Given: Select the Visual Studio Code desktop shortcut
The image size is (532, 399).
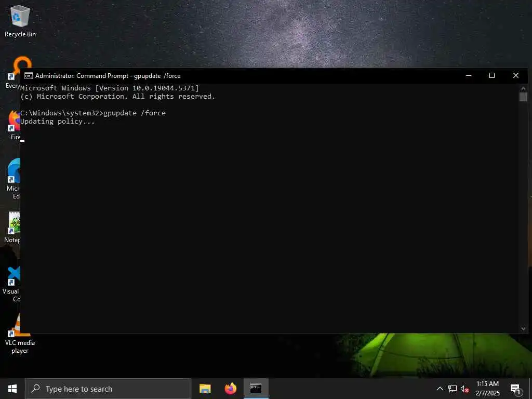Looking at the screenshot, I should 11,284.
